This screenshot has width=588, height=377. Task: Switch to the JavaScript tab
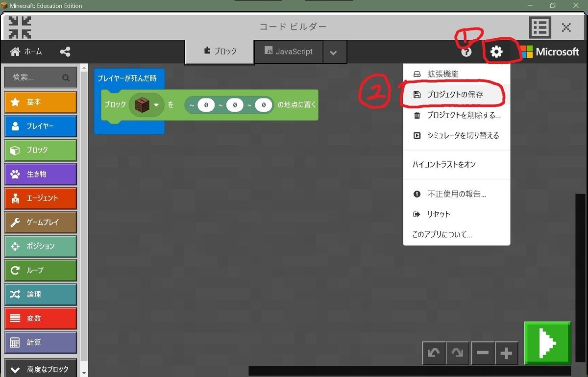tap(289, 51)
